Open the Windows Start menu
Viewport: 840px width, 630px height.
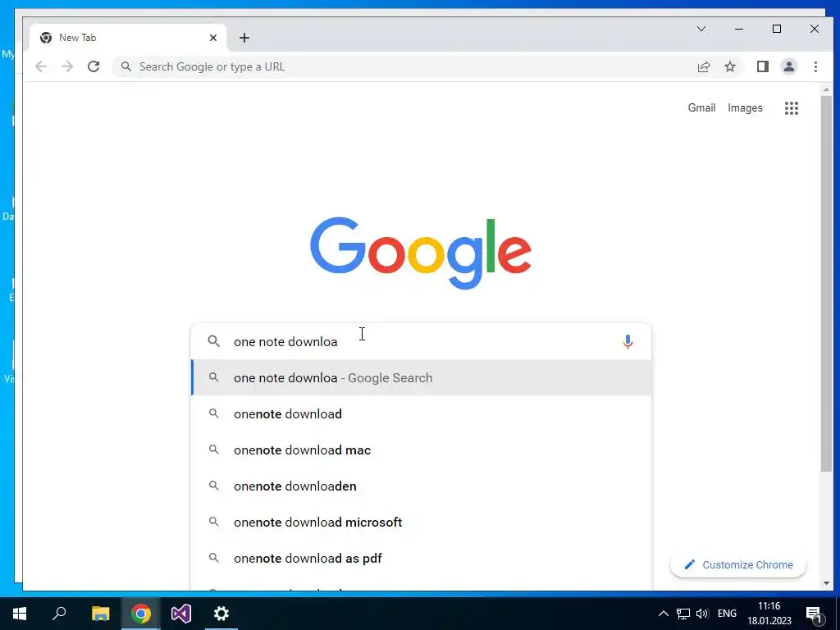coord(20,614)
